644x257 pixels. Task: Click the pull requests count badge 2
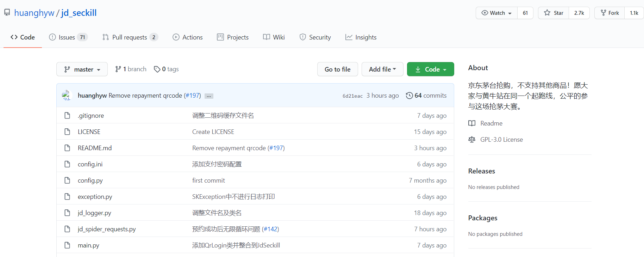[154, 37]
